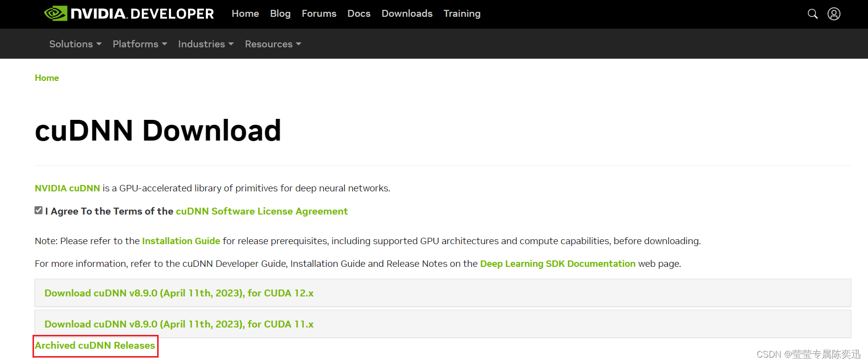868x364 pixels.
Task: Open the search magnifier icon
Action: pos(813,14)
